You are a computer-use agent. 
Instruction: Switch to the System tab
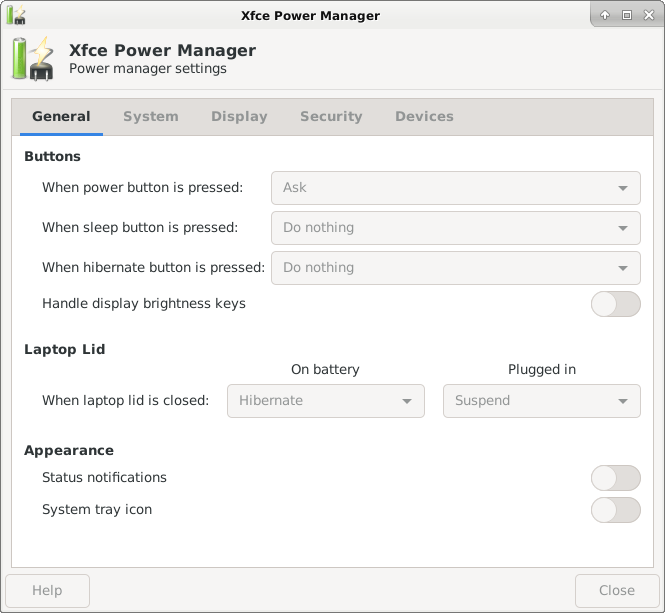pos(151,117)
